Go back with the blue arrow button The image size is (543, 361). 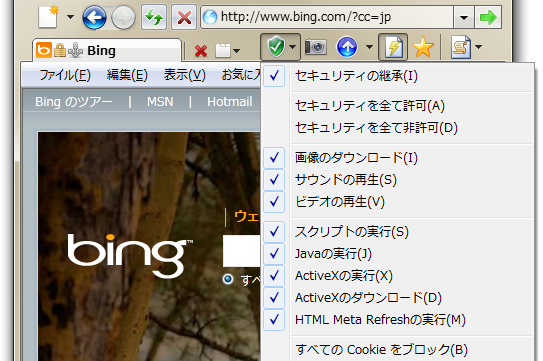94,17
